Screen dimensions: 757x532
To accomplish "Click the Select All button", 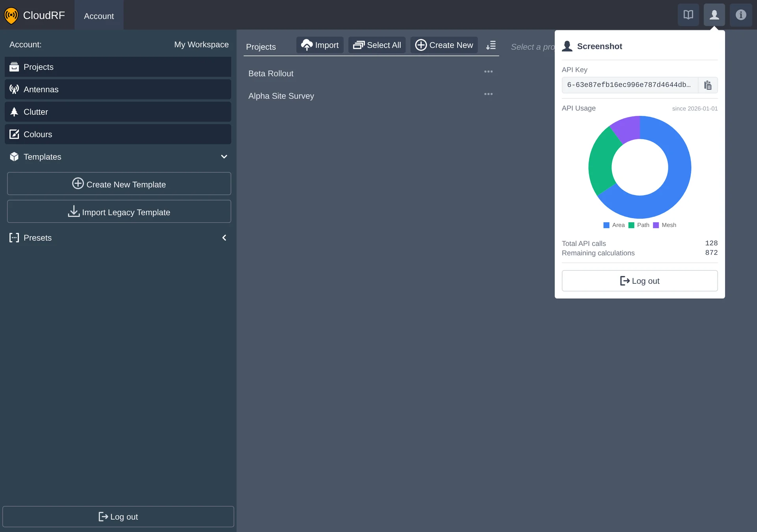I will [377, 45].
